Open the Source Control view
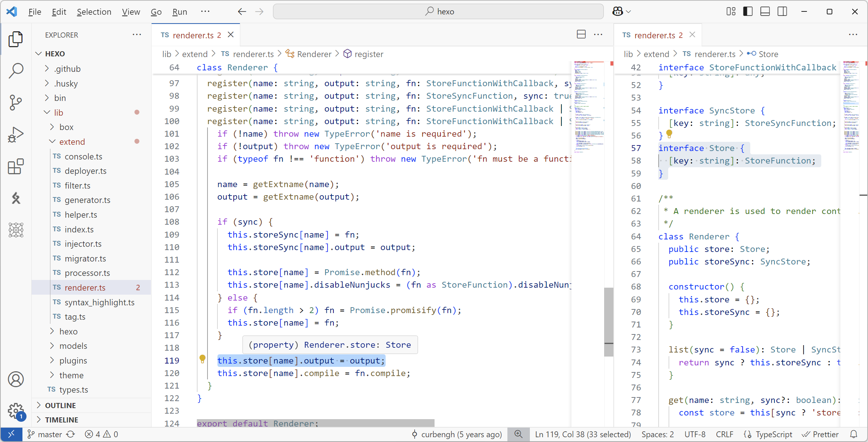 16,102
